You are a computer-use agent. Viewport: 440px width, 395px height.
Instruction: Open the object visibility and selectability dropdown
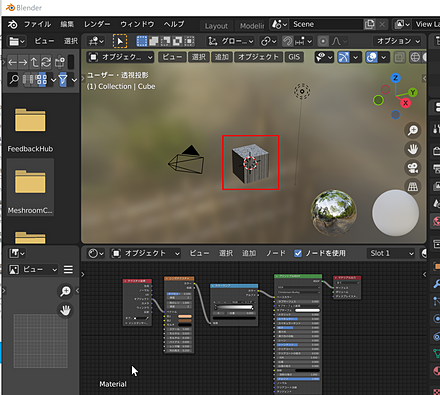(324, 57)
